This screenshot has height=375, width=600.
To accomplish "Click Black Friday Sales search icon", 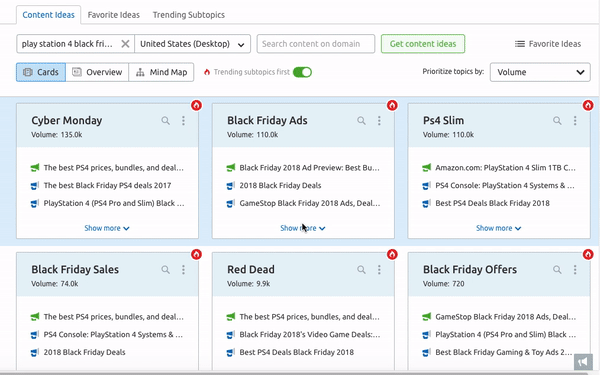I will click(165, 270).
